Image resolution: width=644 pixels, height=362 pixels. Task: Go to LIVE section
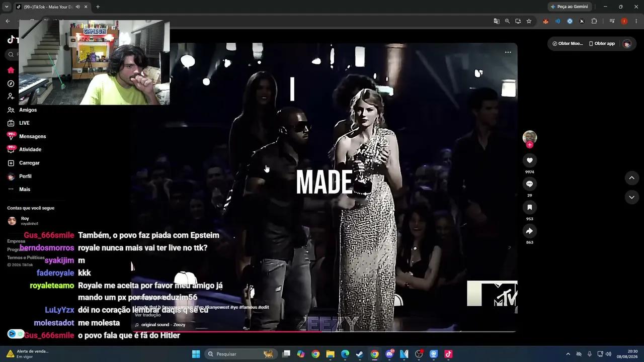pos(19,123)
